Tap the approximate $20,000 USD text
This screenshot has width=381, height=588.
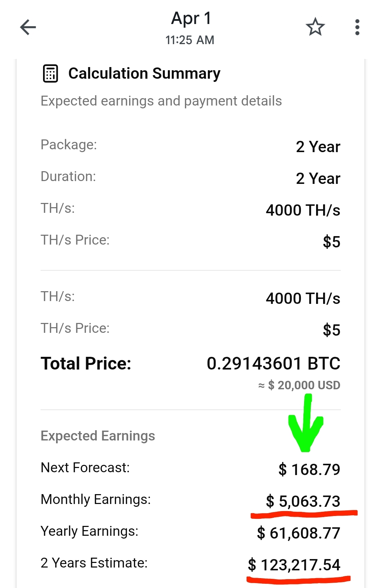(x=299, y=385)
